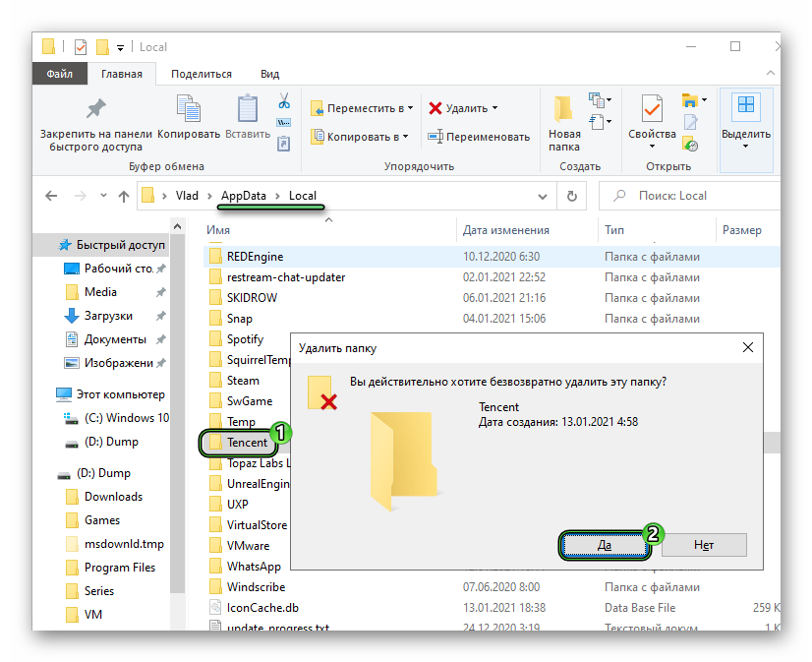The height and width of the screenshot is (662, 812).
Task: Open the address bar history dropdown
Action: [x=542, y=196]
